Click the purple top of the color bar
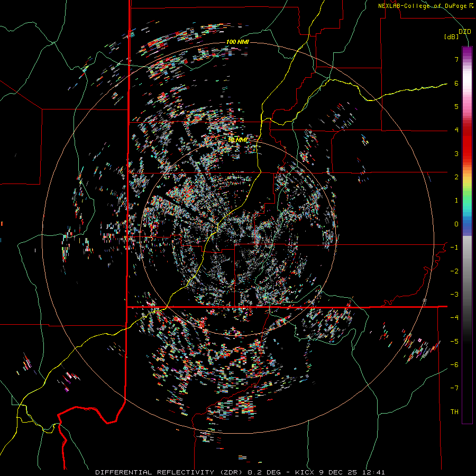 (x=467, y=52)
